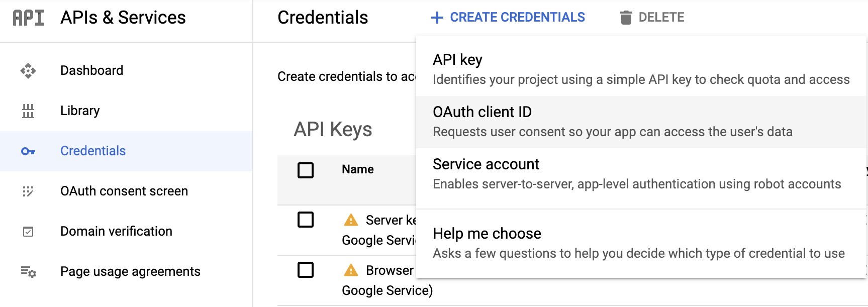868x307 pixels.
Task: Open Credentials from the sidebar
Action: pos(93,151)
